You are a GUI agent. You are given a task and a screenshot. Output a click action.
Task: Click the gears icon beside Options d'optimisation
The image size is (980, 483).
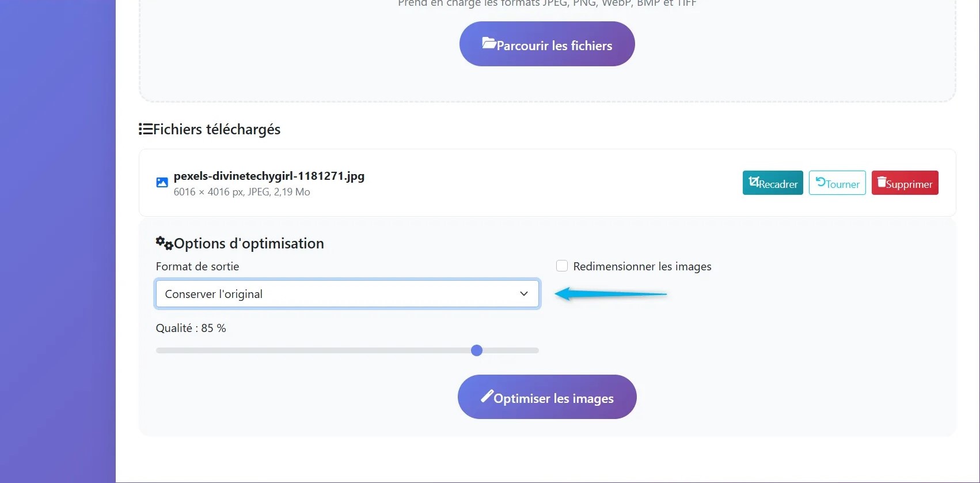[x=164, y=243]
